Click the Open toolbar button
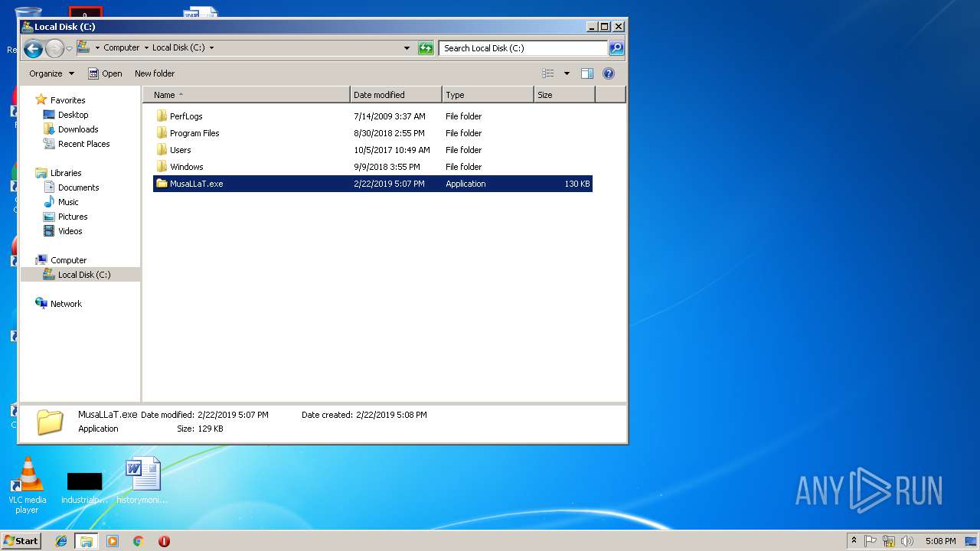Screen dimensions: 980x551 (105, 73)
